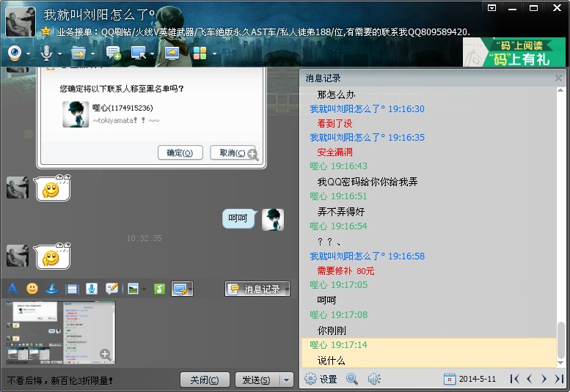This screenshot has height=392, width=570.
Task: Click the star level icon beside signature
Action: click(x=45, y=32)
